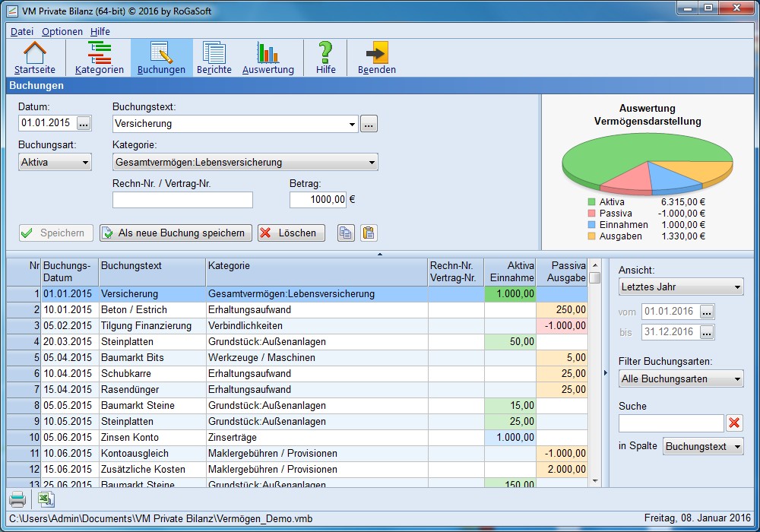Image resolution: width=760 pixels, height=532 pixels.
Task: Click Als neue Buchung speichern button
Action: pos(176,233)
